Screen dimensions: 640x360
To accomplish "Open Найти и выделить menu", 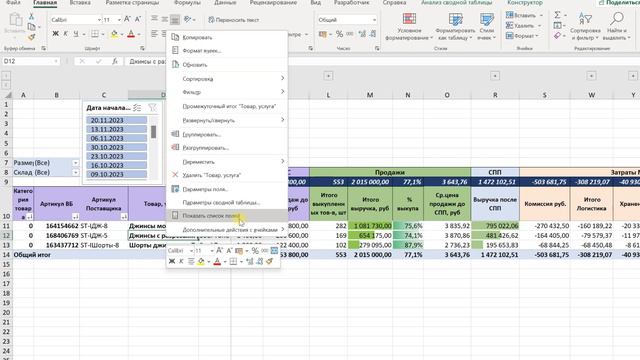I will point(616,27).
